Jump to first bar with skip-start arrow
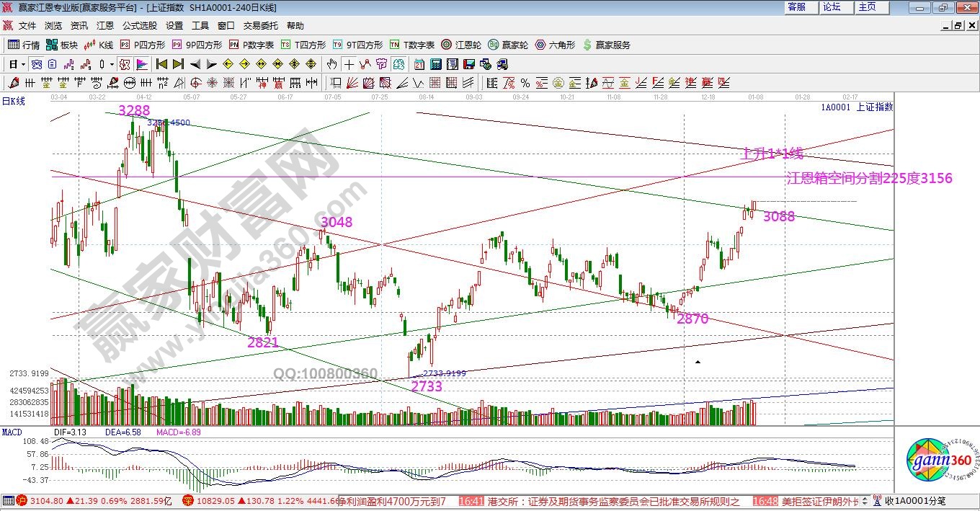Viewport: 980px width, 511px height. click(x=161, y=64)
